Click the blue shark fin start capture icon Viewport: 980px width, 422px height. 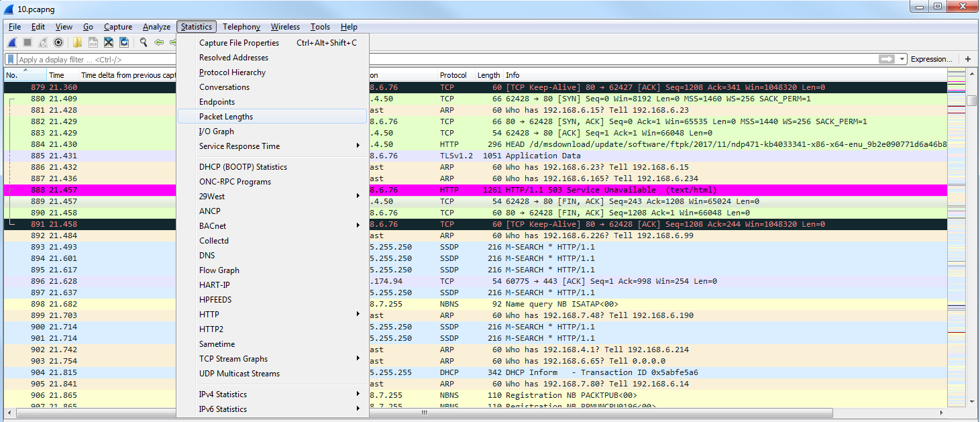point(12,42)
